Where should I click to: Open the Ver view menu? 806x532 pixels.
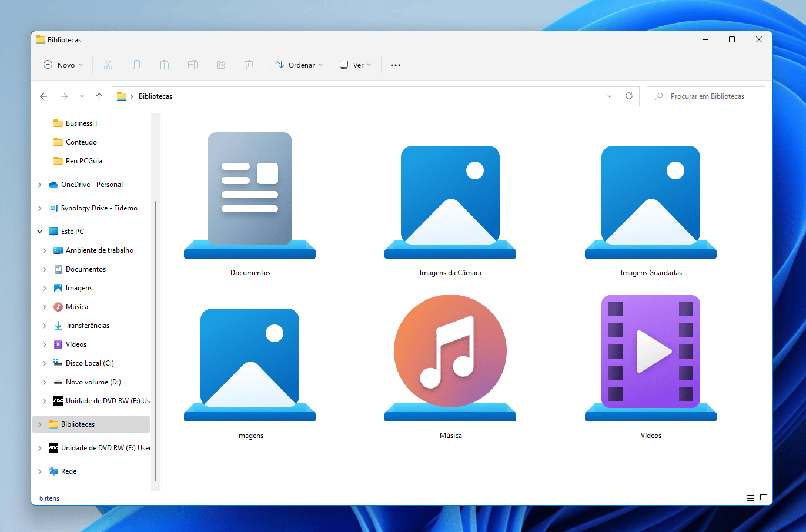356,65
